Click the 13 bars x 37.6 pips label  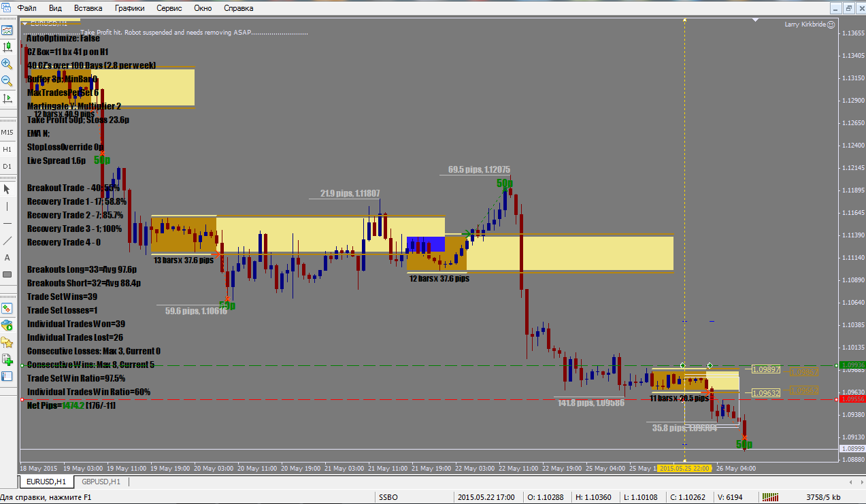(x=183, y=260)
